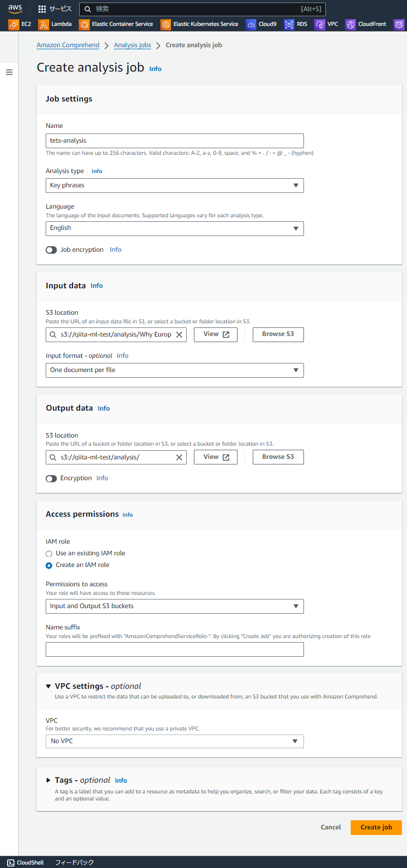
Task: Open the Analysis type dropdown
Action: (x=175, y=185)
